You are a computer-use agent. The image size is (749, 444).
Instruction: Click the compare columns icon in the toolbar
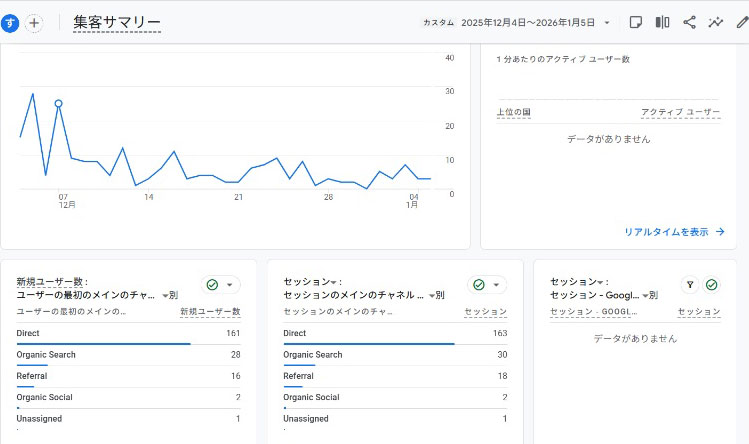[662, 22]
